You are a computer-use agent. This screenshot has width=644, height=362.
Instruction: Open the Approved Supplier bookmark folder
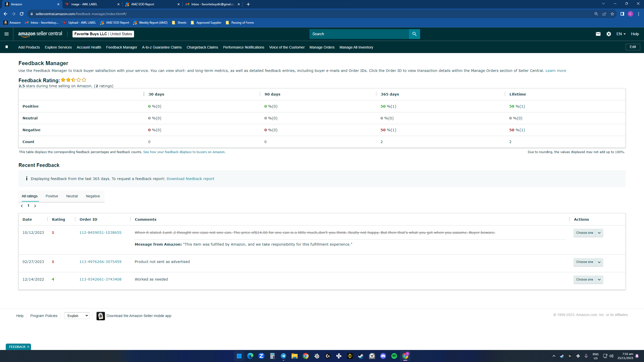point(206,23)
